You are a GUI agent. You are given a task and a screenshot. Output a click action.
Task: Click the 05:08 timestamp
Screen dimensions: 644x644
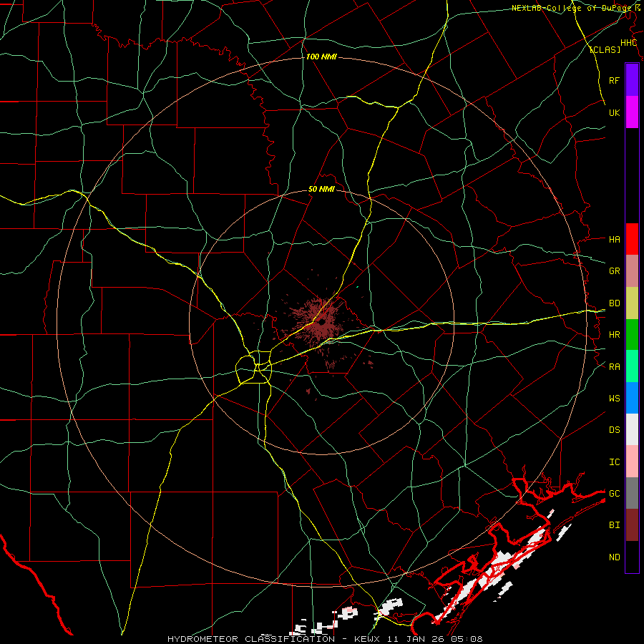tap(466, 639)
